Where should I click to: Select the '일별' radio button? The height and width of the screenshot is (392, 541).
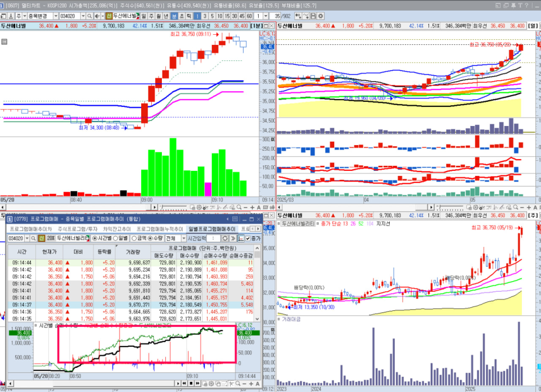[x=115, y=239]
